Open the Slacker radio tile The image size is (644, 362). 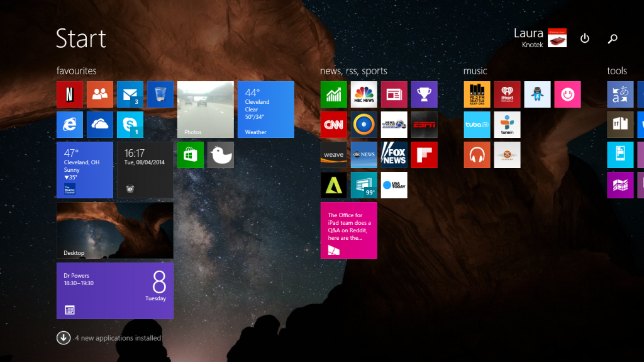(x=508, y=155)
